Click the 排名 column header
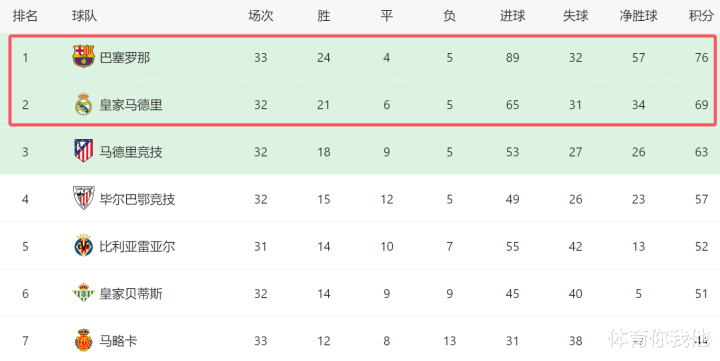The height and width of the screenshot is (361, 720). pyautogui.click(x=25, y=16)
